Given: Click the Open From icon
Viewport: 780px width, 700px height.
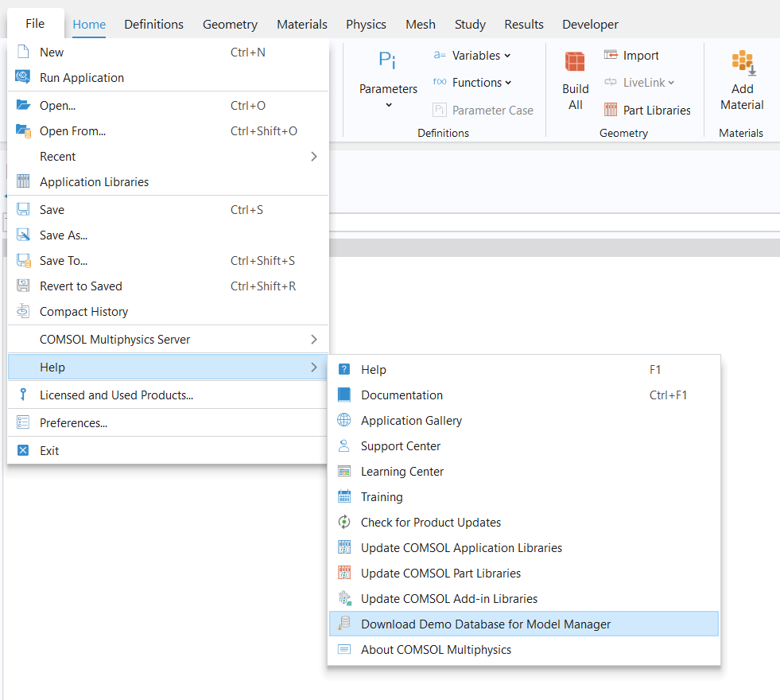Looking at the screenshot, I should coord(23,130).
